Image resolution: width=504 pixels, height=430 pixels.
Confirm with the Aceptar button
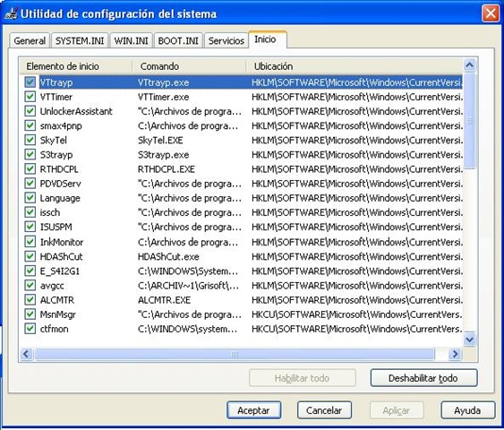(x=253, y=410)
